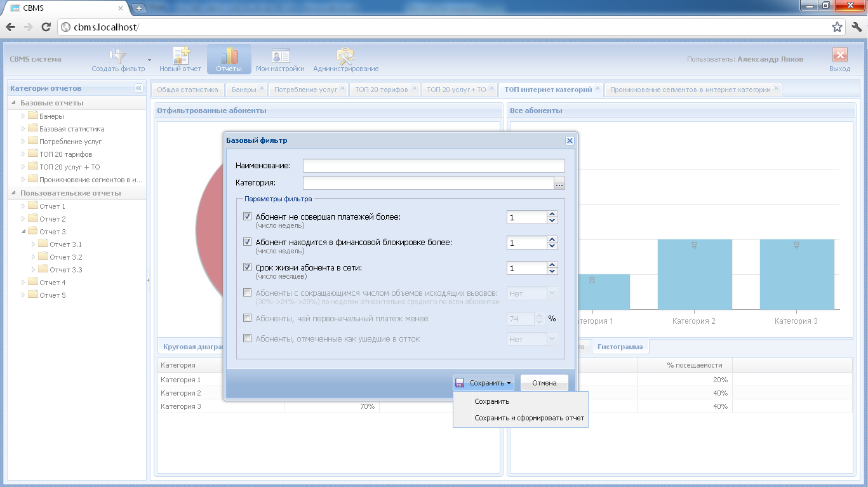The image size is (868, 487).
Task: Click the Создать фильтр funnel icon
Action: coord(118,57)
